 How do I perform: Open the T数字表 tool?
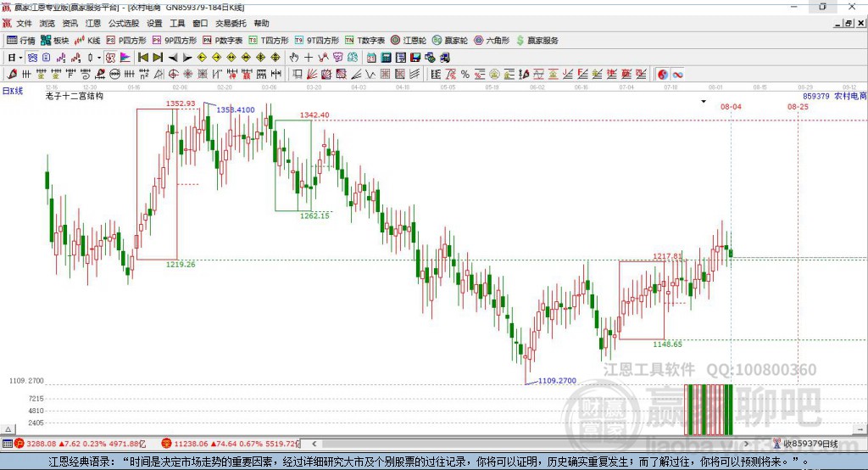click(364, 41)
